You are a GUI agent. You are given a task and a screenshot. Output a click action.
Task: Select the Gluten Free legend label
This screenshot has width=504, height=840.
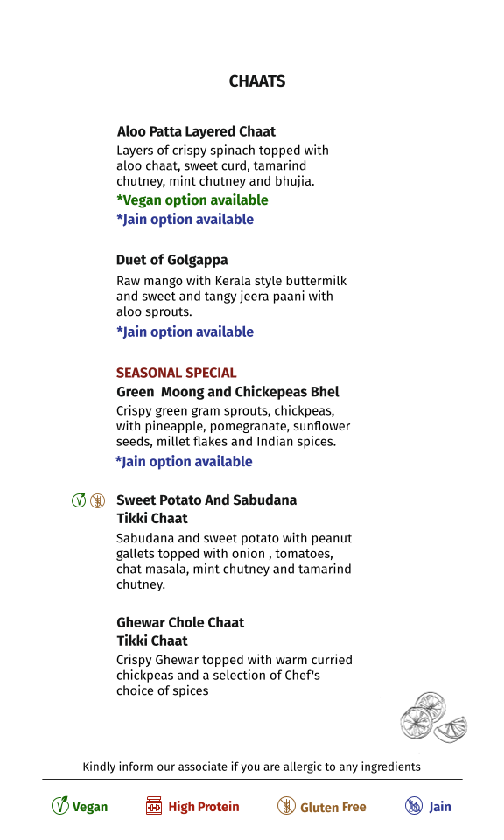pos(333,807)
